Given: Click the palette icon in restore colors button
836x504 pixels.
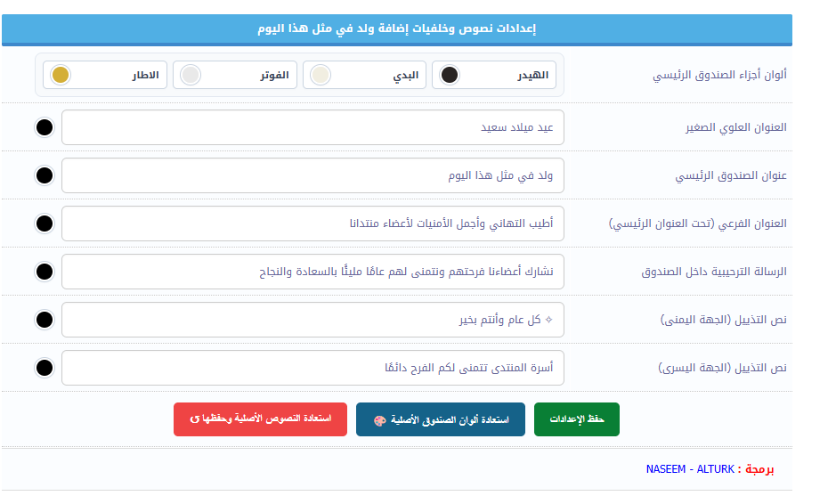Looking at the screenshot, I should (379, 421).
